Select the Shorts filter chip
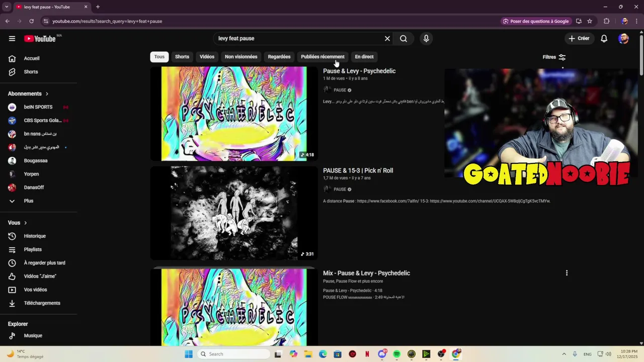 click(x=182, y=57)
